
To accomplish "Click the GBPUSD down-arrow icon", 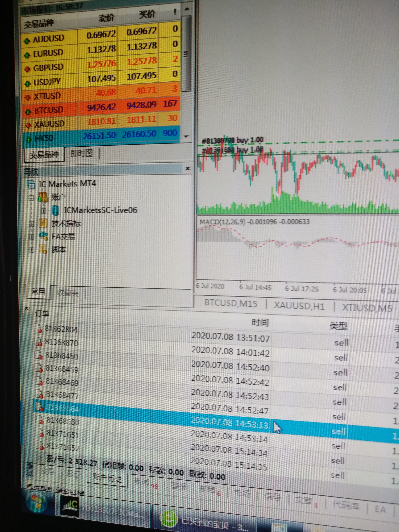I will [27, 69].
